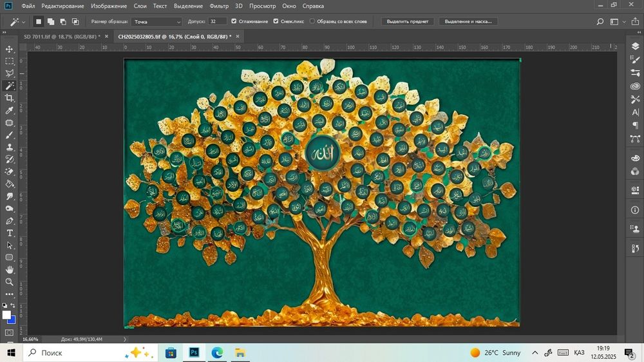Select the Crop tool
Image resolution: width=644 pixels, height=362 pixels.
pyautogui.click(x=9, y=98)
